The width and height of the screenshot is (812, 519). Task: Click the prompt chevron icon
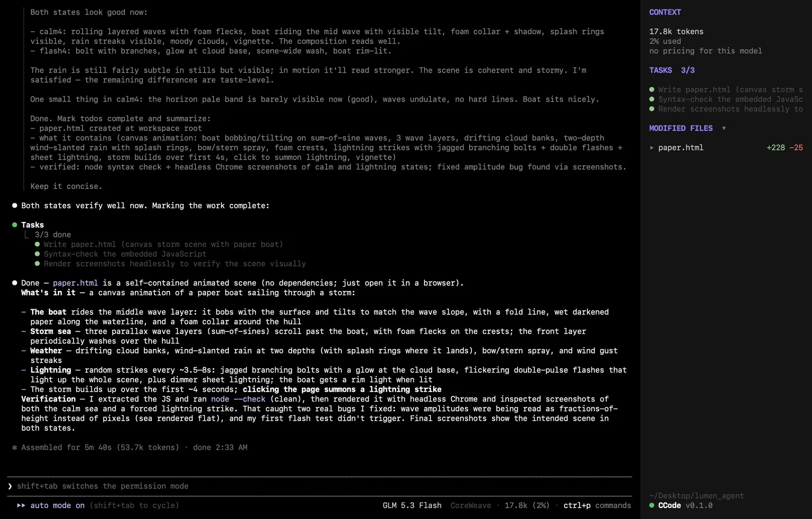(10, 486)
